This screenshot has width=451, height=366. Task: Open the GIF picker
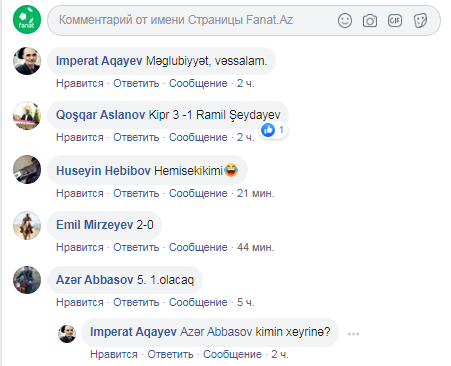(395, 21)
